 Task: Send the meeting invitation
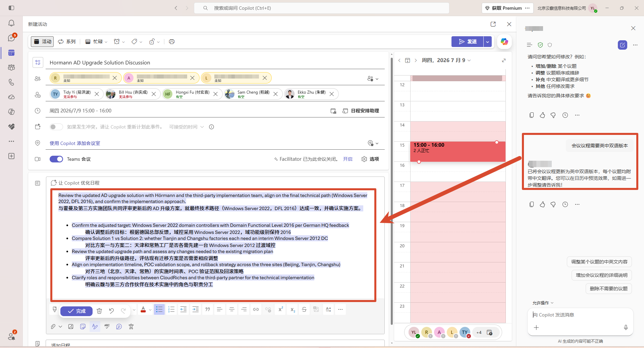pos(468,42)
